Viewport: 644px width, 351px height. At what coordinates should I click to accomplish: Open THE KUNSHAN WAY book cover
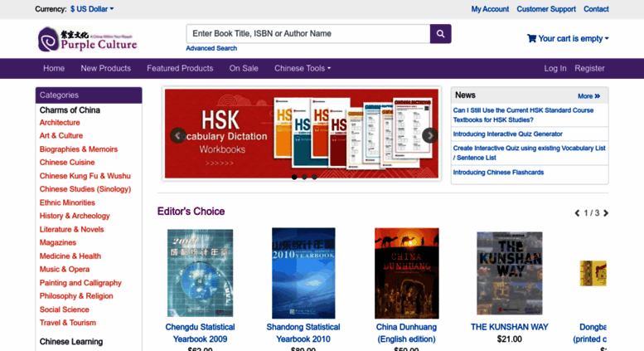[509, 273]
